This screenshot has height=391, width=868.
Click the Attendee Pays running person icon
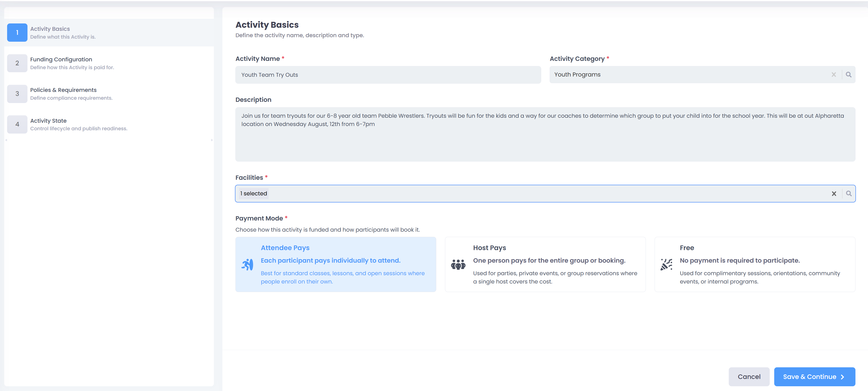point(247,265)
